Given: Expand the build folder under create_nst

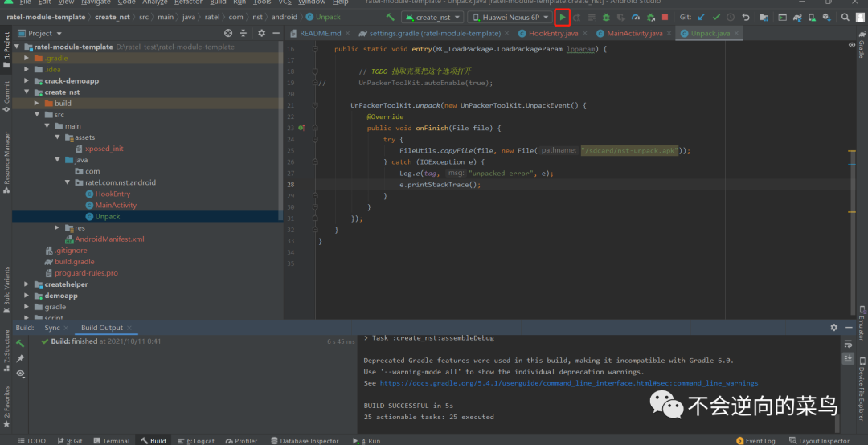Looking at the screenshot, I should click(x=36, y=104).
